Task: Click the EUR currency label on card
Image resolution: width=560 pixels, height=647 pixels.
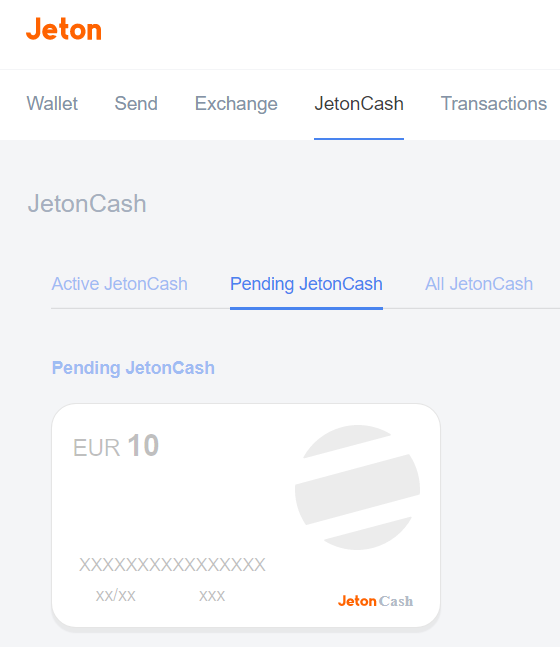Action: coord(96,447)
